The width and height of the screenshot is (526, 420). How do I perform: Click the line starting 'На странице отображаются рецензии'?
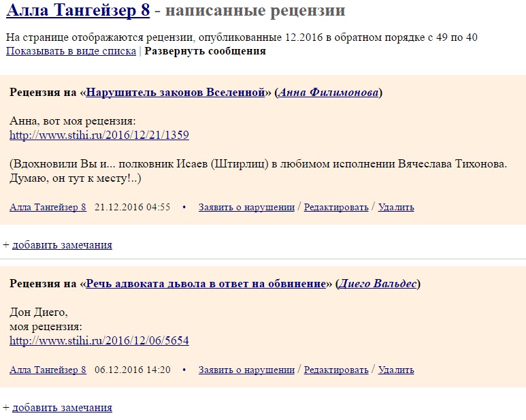[242, 37]
